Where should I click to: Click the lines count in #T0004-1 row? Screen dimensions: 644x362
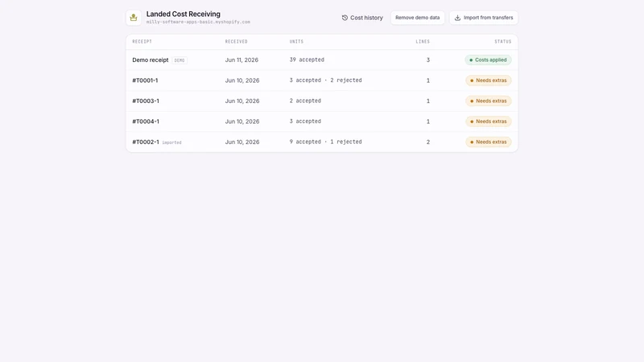point(428,121)
